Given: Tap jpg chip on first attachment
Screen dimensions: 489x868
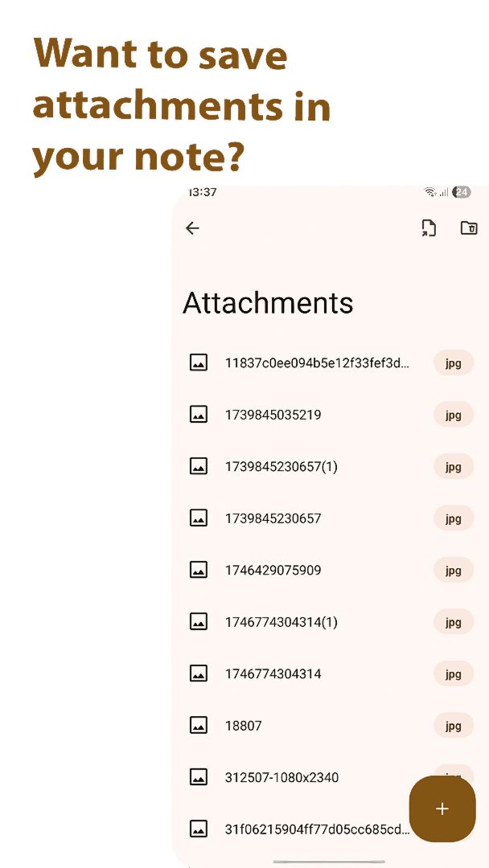Looking at the screenshot, I should 454,363.
